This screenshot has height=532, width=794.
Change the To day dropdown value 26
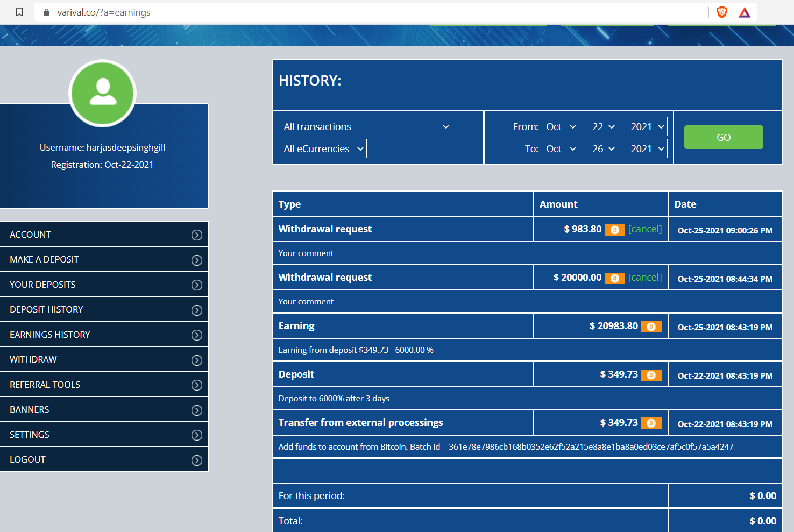[x=602, y=149]
